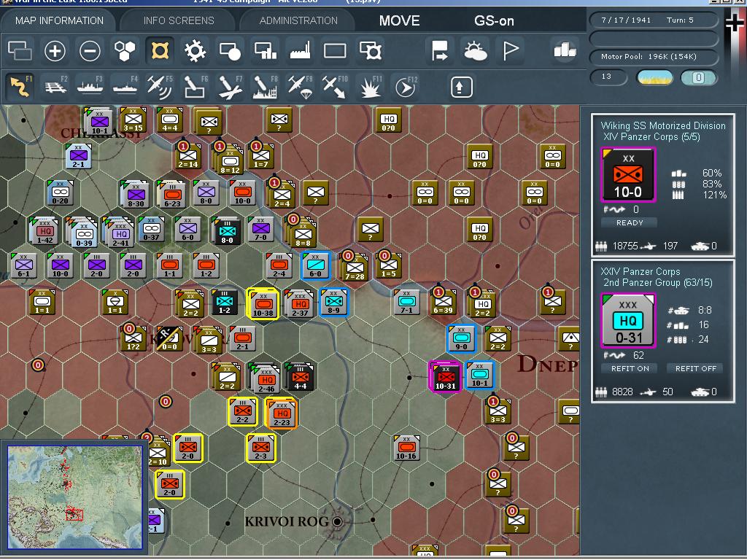The height and width of the screenshot is (560, 747).
Task: Toggle the READY status button
Action: point(630,222)
